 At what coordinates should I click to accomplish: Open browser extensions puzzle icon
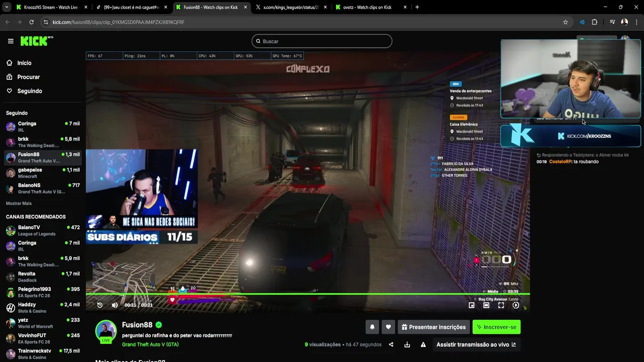[595, 22]
